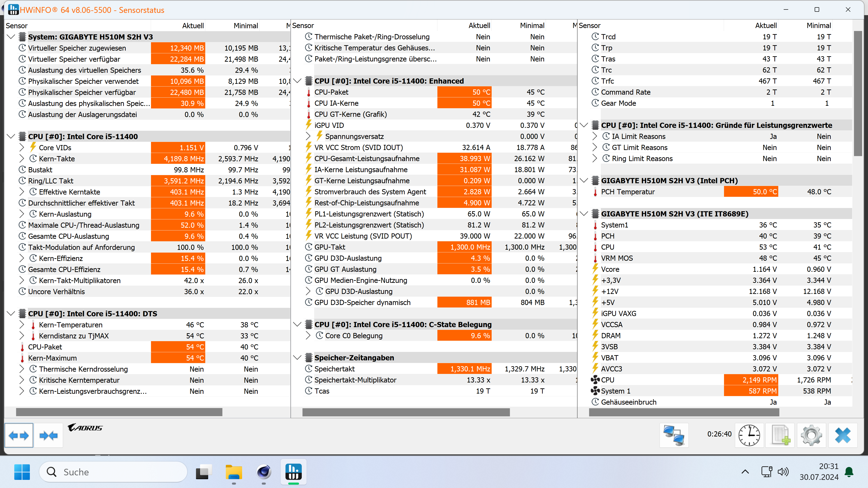Image resolution: width=868 pixels, height=488 pixels.
Task: Click the AORUS logo
Action: 85,427
